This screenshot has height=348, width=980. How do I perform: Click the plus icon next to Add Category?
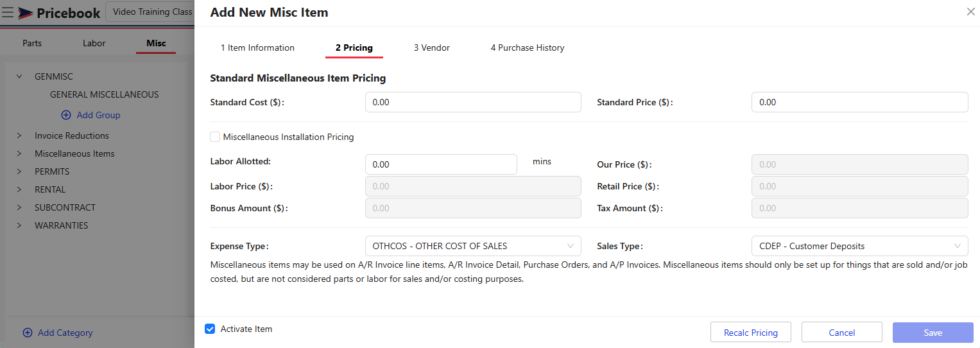[x=28, y=333]
